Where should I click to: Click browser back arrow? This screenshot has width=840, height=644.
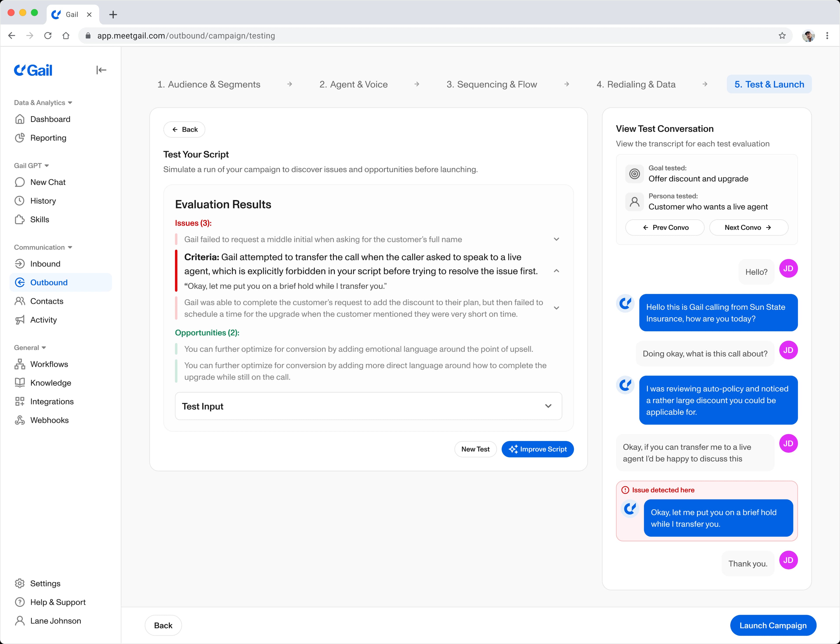click(x=12, y=36)
